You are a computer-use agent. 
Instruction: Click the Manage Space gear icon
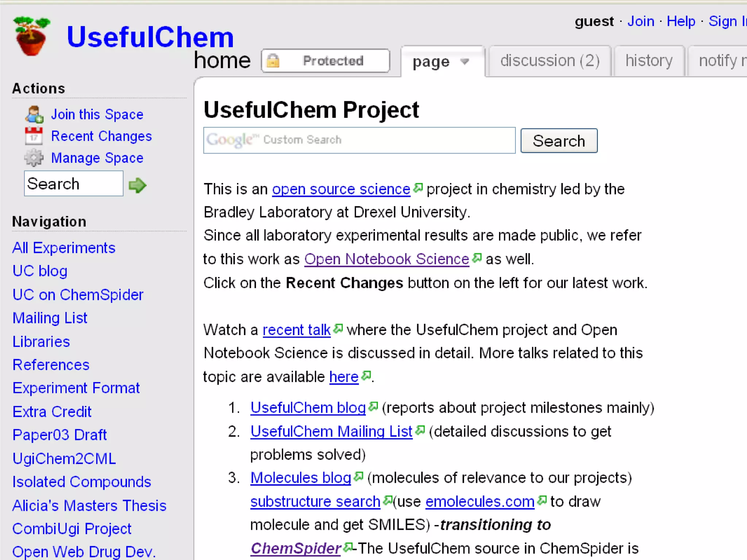coord(34,158)
